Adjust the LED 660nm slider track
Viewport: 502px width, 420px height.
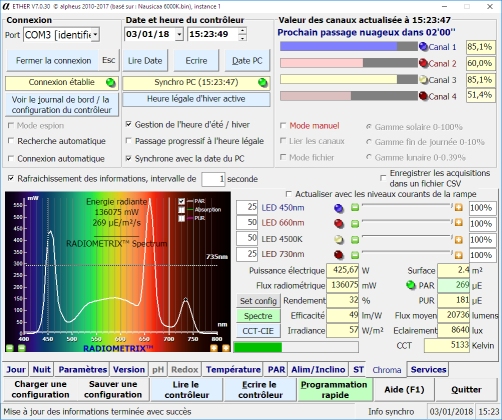[x=407, y=221]
